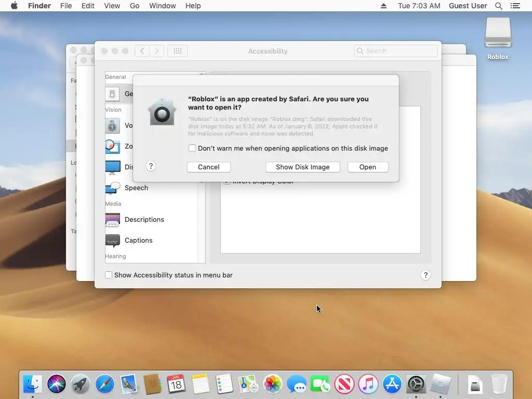Open the Roblox app from dialog
532x399 pixels.
368,167
